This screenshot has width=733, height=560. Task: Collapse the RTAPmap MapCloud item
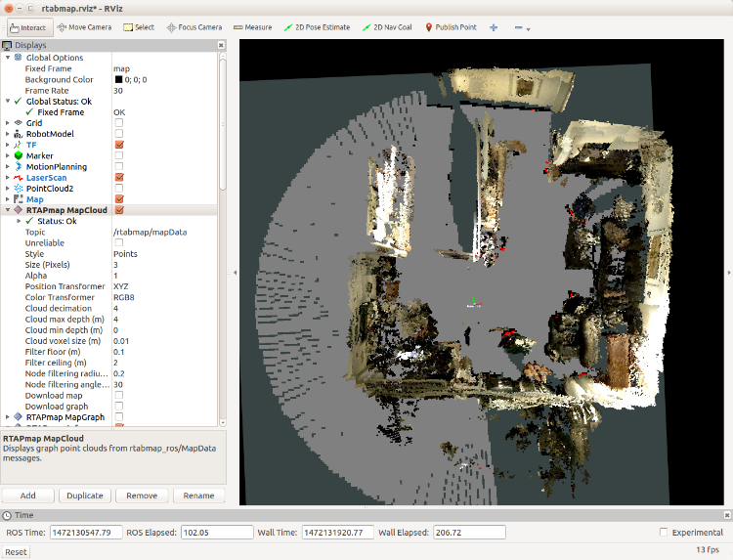pos(7,210)
